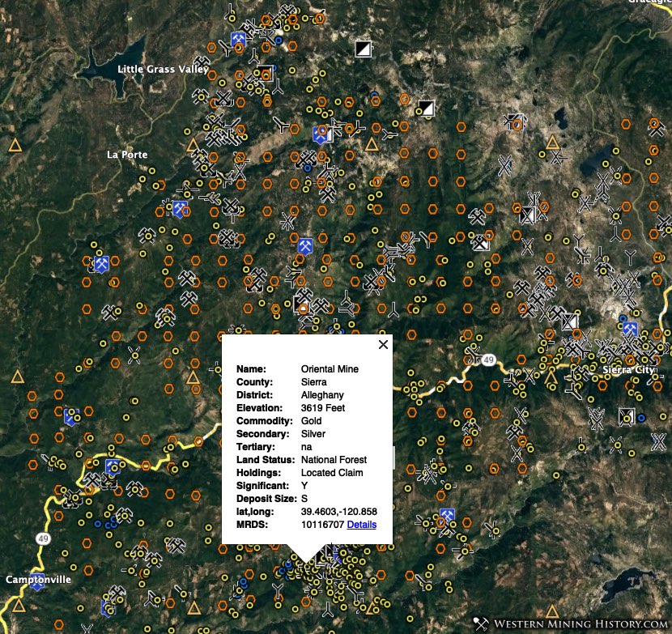The width and height of the screenshot is (672, 634).
Task: Click the Camptonville town label
Action: [x=38, y=580]
